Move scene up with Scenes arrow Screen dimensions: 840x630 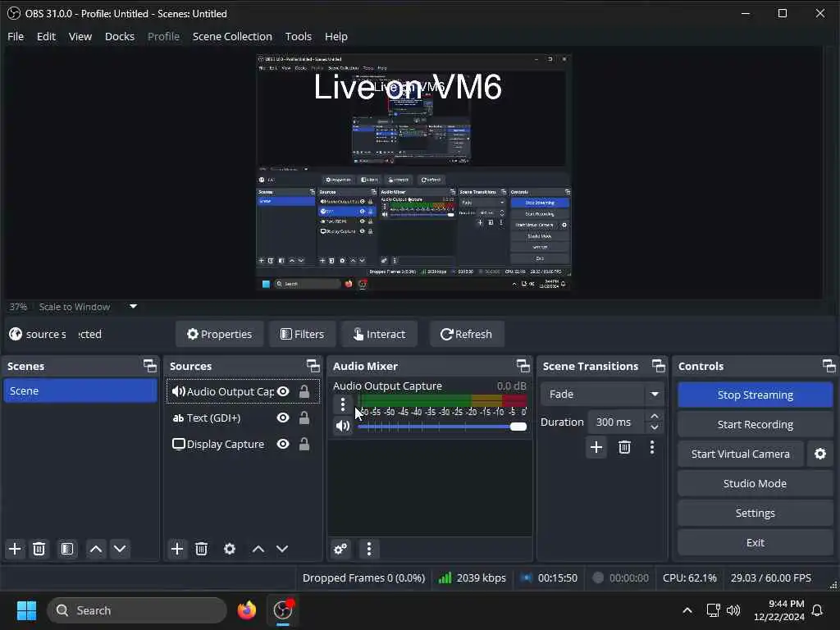96,549
